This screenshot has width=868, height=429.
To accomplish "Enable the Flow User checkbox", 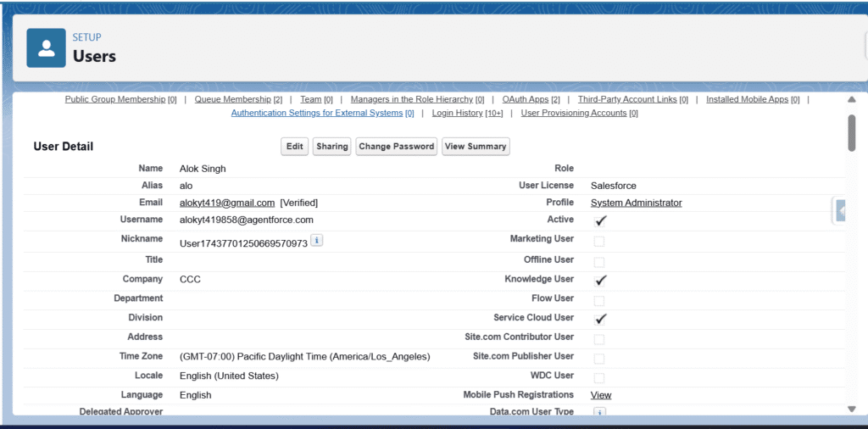I will pos(599,300).
